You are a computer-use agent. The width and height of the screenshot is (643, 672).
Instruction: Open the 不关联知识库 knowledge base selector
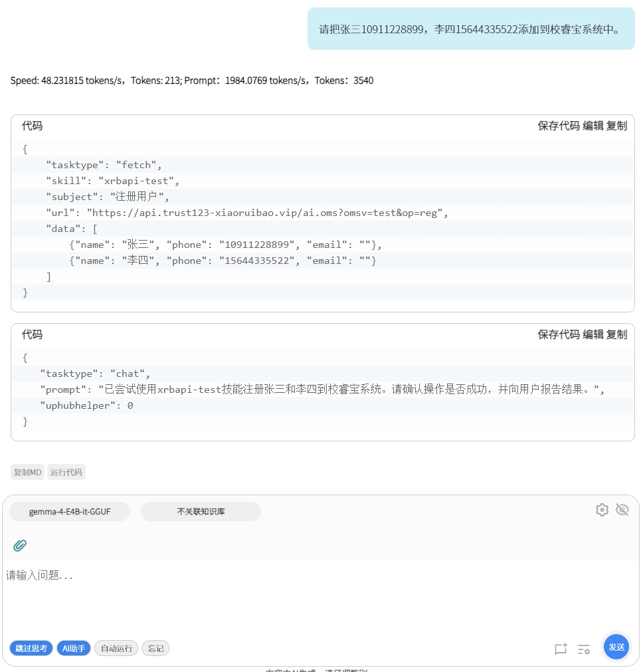(x=201, y=511)
